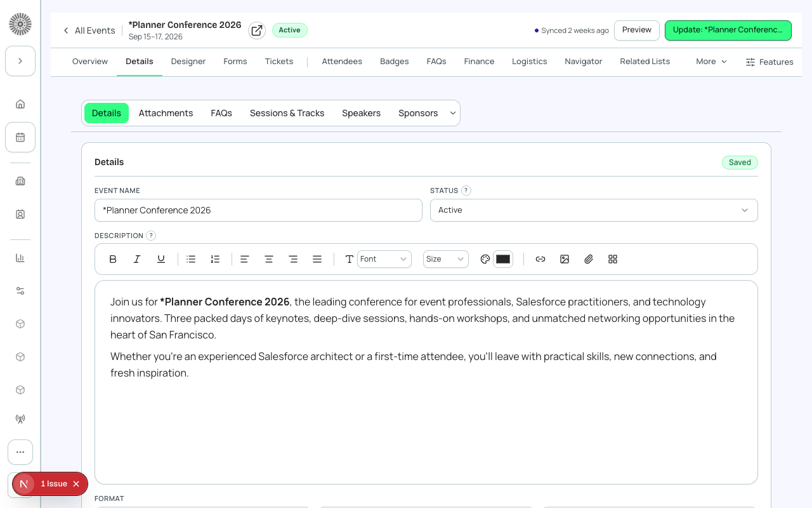The width and height of the screenshot is (812, 508).
Task: Open the grid blocks icon in toolbar
Action: (x=613, y=259)
